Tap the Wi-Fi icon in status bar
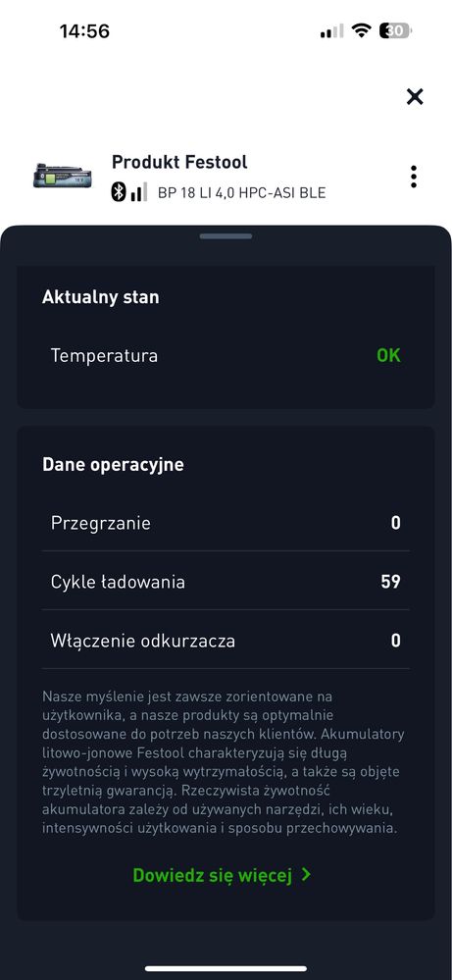 click(x=361, y=30)
